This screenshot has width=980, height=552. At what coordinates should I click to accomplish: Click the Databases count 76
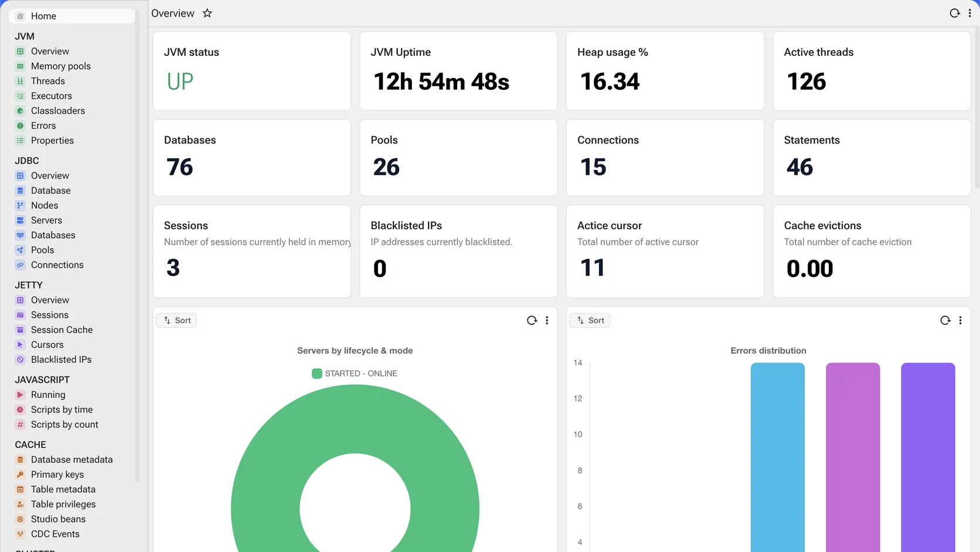tap(180, 167)
